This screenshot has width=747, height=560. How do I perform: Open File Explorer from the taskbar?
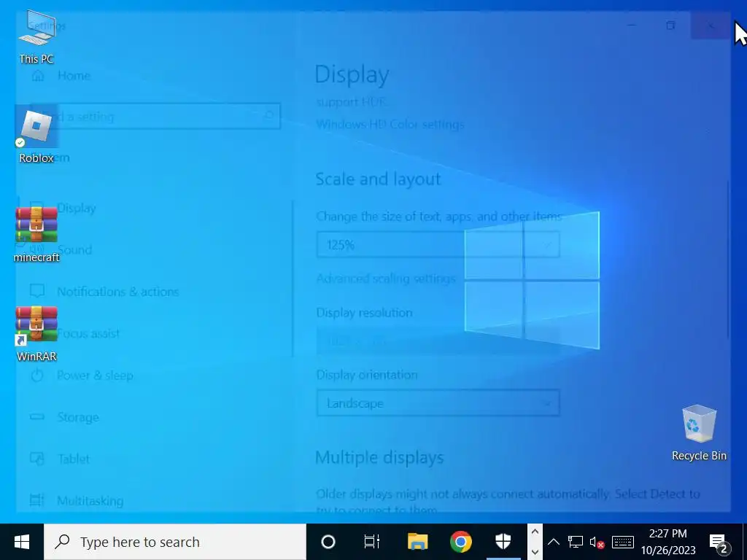[417, 542]
